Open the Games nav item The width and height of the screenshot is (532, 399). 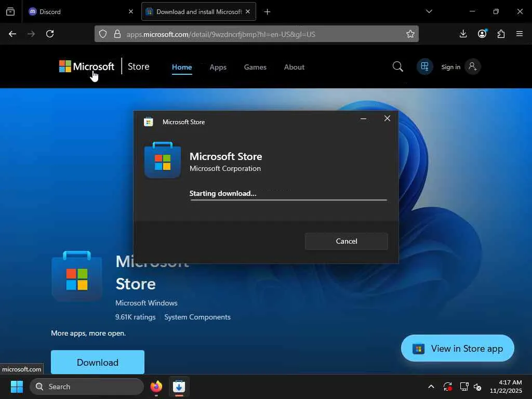click(x=255, y=67)
